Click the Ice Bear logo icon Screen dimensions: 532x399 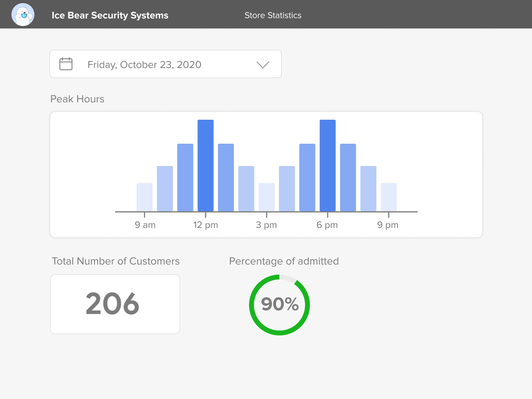pyautogui.click(x=23, y=15)
